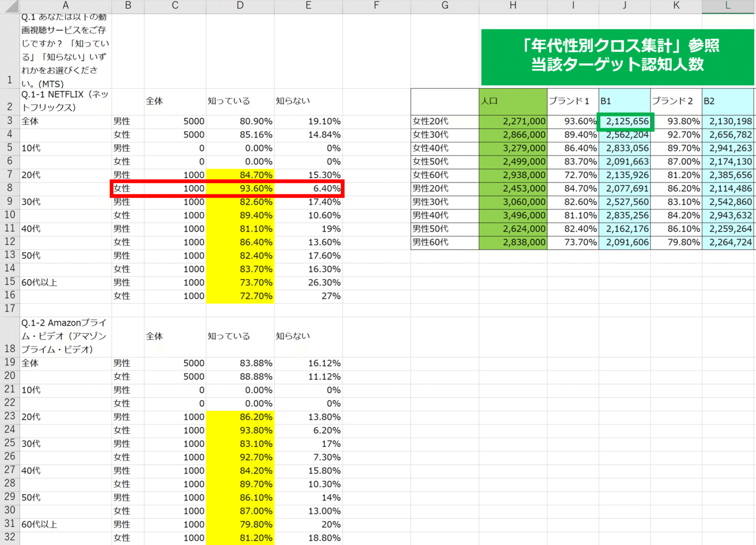Select the population cell 2,271,000
This screenshot has width=756, height=545.
coord(513,122)
